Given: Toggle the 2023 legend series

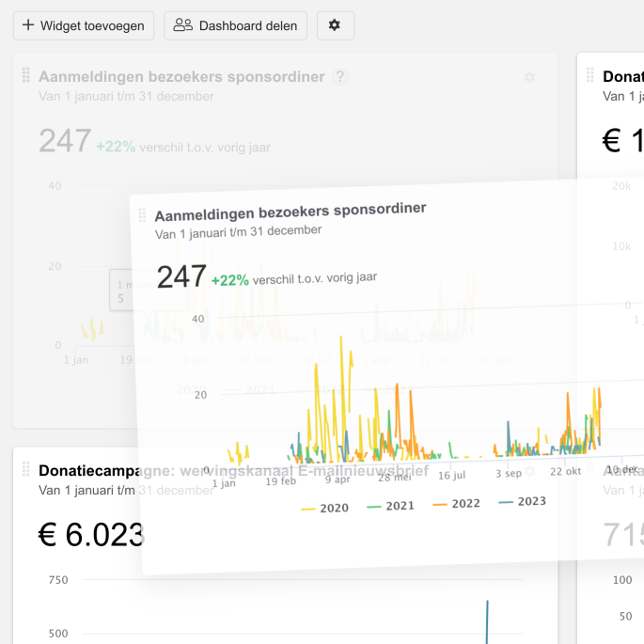Looking at the screenshot, I should tap(522, 501).
